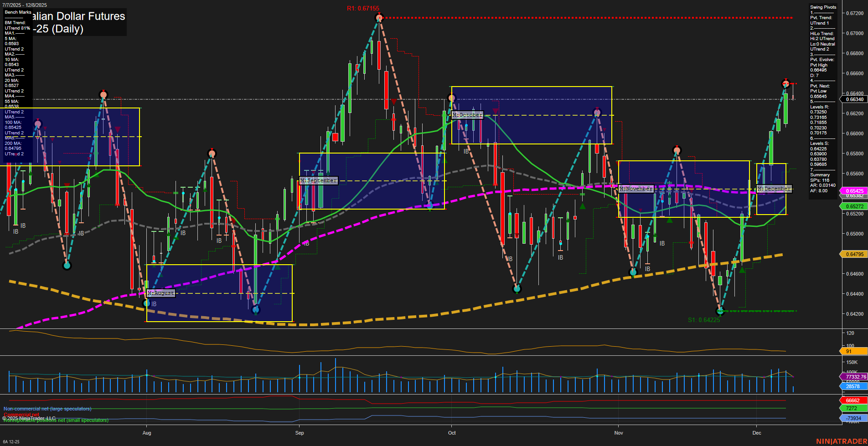Viewport: 868px width, 446px height.
Task: Click the Non-commercial net large speculators legend
Action: click(47, 409)
